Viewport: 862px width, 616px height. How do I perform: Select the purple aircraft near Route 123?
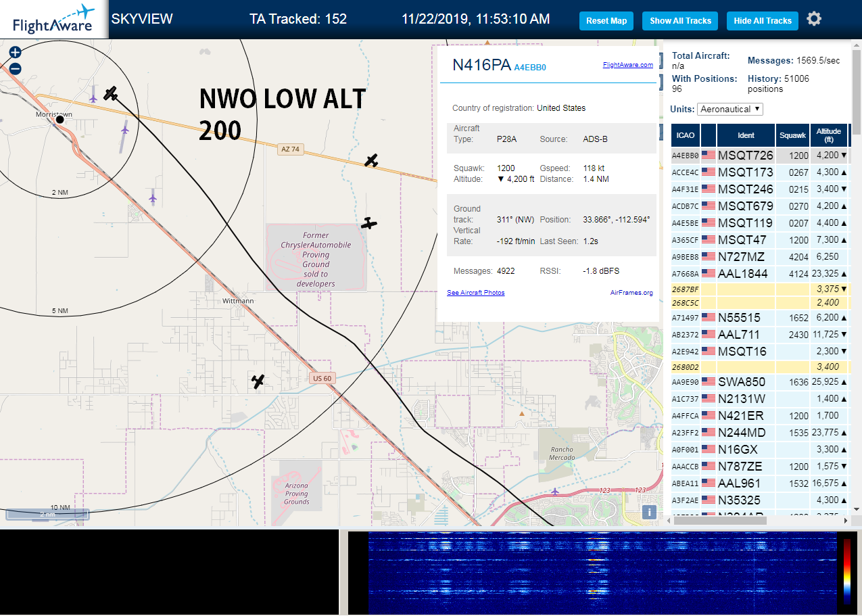click(555, 491)
